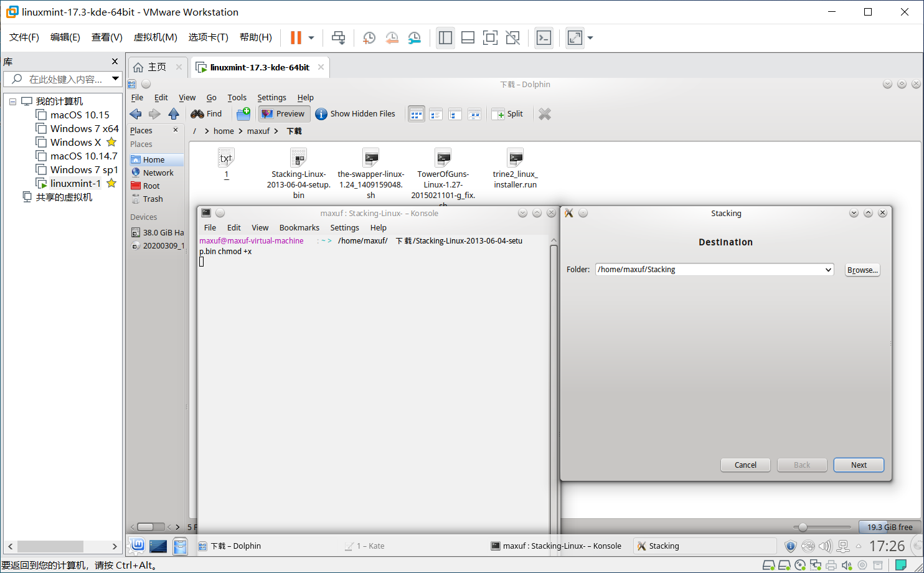The width and height of the screenshot is (924, 573).
Task: Close the linuxmint-17.3-kde-64bit tab
Action: (321, 67)
